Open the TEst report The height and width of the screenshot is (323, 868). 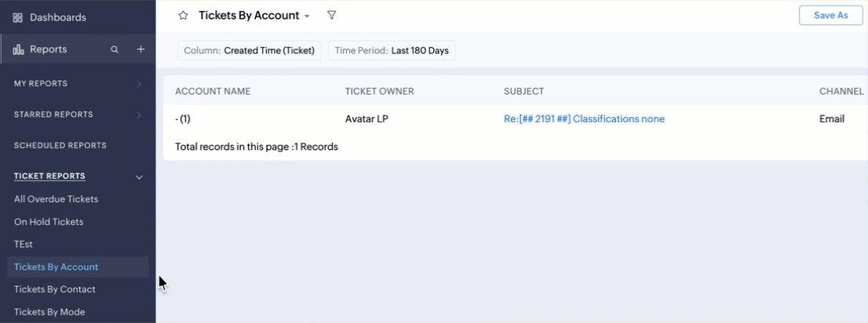pyautogui.click(x=24, y=244)
